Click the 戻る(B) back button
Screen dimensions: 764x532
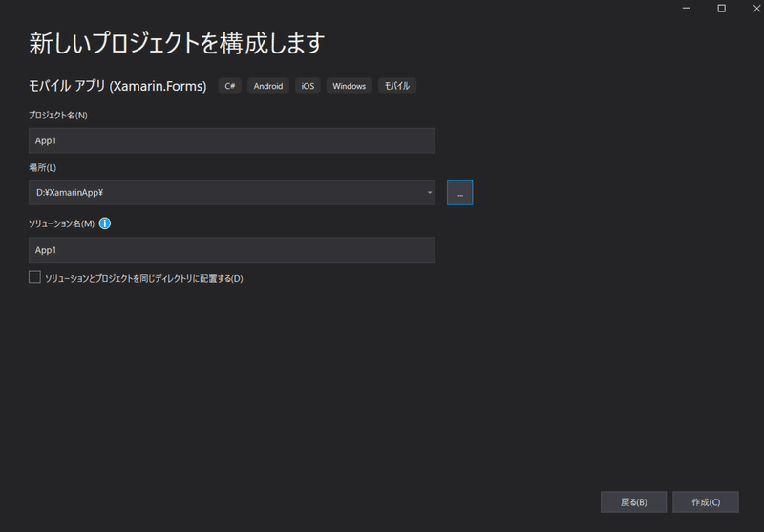pos(633,501)
